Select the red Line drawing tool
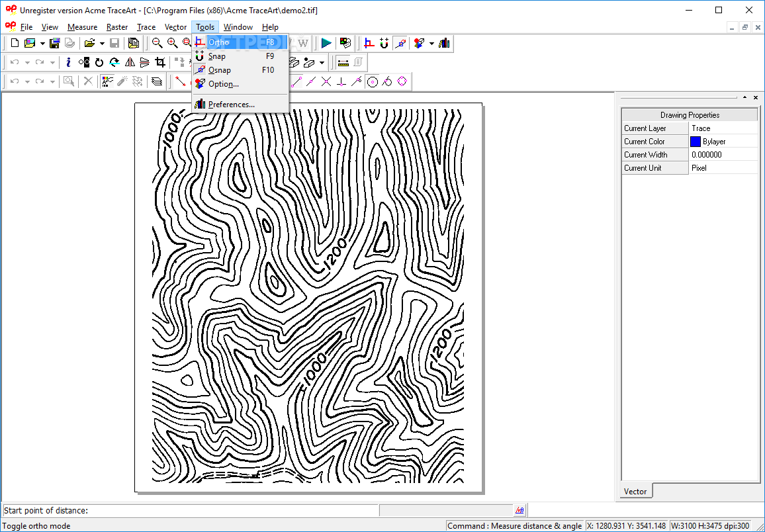This screenshot has height=532, width=765. 181,81
